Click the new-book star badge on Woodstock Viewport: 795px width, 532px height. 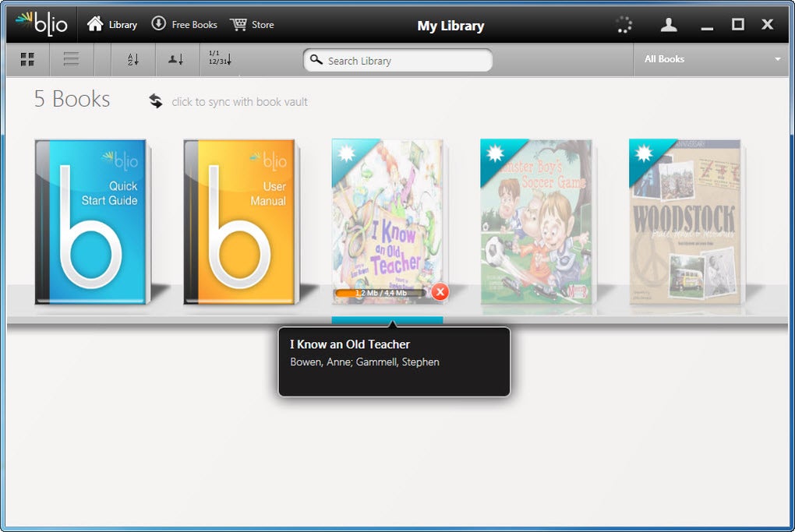pyautogui.click(x=644, y=153)
